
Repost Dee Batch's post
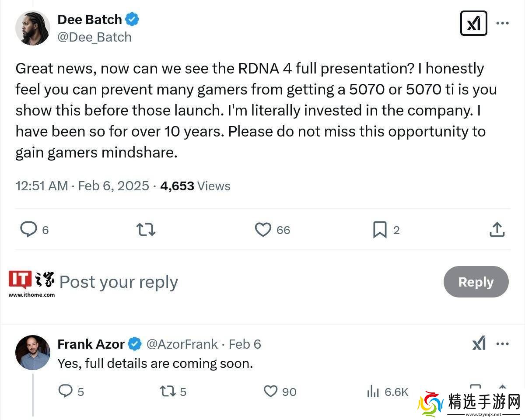coord(146,230)
